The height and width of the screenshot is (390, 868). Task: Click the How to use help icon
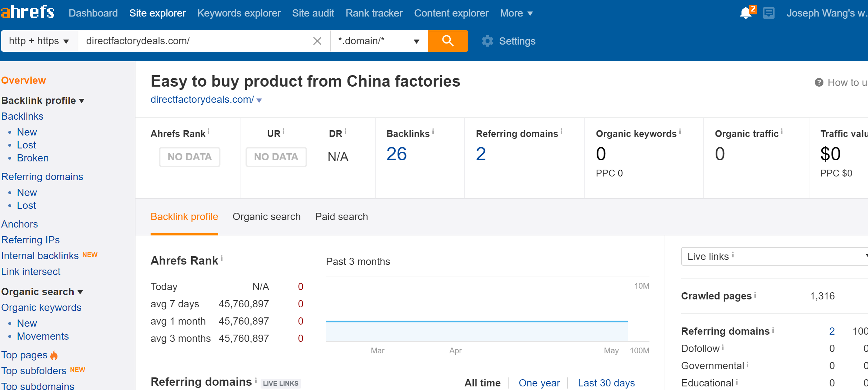pos(819,83)
